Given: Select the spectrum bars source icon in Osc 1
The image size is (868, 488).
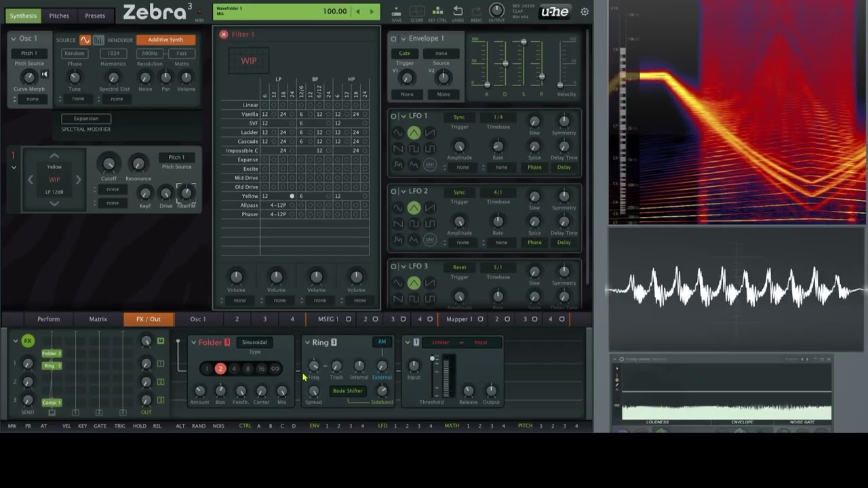Looking at the screenshot, I should point(98,40).
